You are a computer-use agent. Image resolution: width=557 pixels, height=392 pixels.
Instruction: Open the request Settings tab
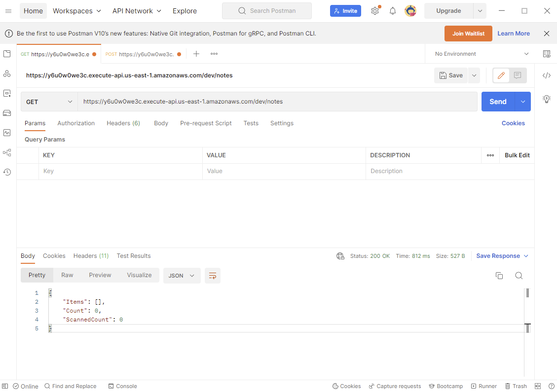coord(282,123)
